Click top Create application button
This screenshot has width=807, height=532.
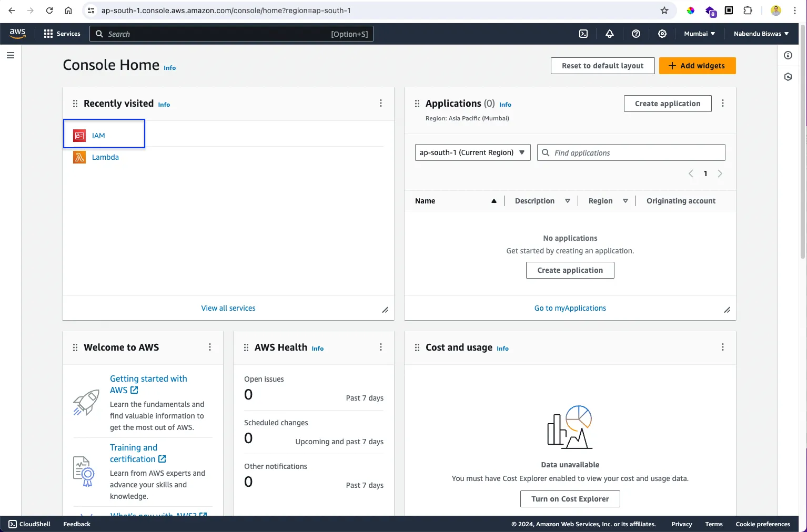tap(668, 104)
